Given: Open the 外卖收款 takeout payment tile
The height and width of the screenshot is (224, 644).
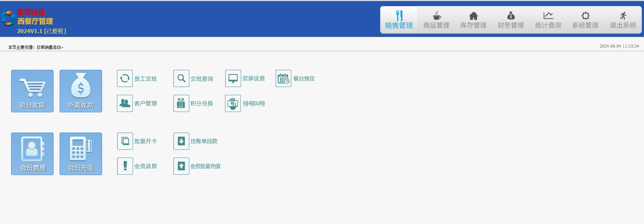Looking at the screenshot, I should point(81,91).
